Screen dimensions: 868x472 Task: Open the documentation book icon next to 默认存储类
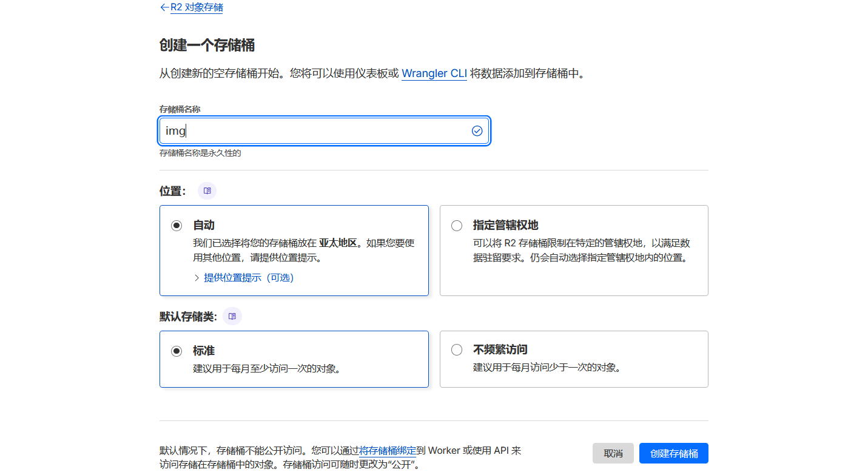[x=232, y=315]
